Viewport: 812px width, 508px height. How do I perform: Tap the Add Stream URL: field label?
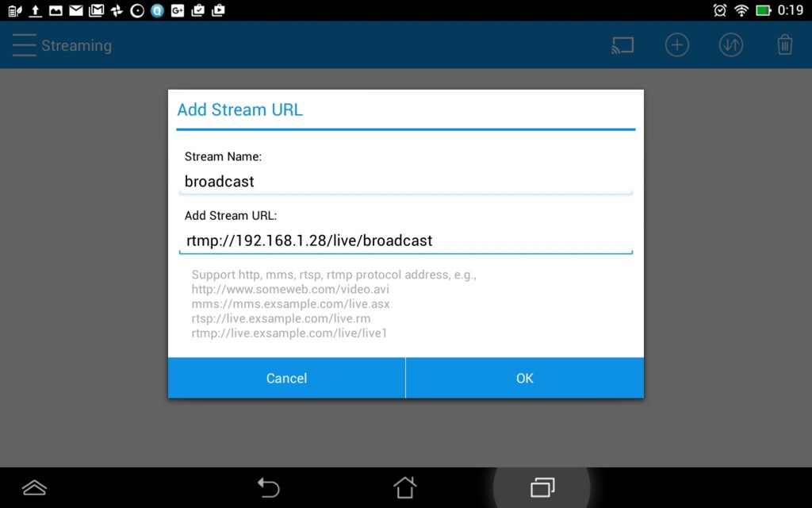(x=231, y=216)
